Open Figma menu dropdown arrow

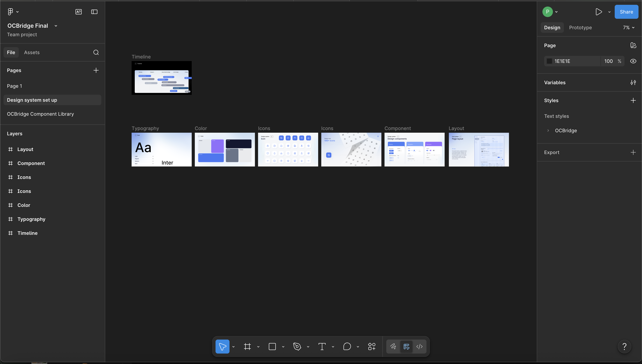pos(17,12)
